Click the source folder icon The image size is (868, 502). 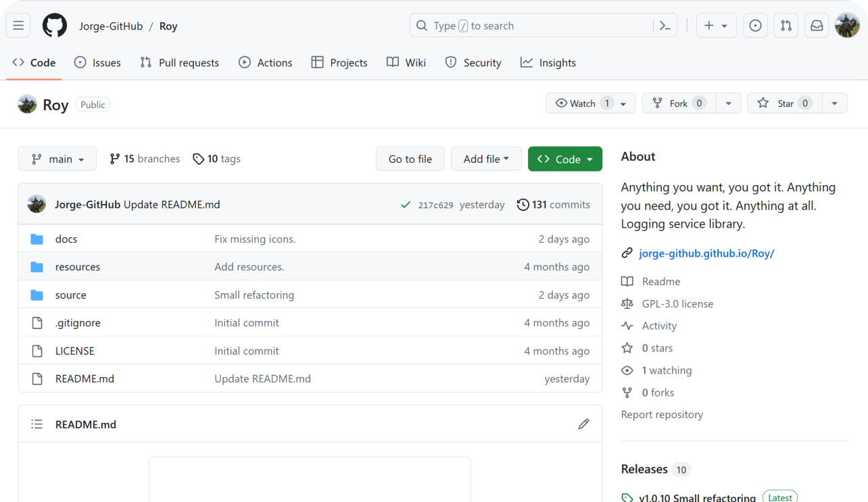[x=37, y=295]
